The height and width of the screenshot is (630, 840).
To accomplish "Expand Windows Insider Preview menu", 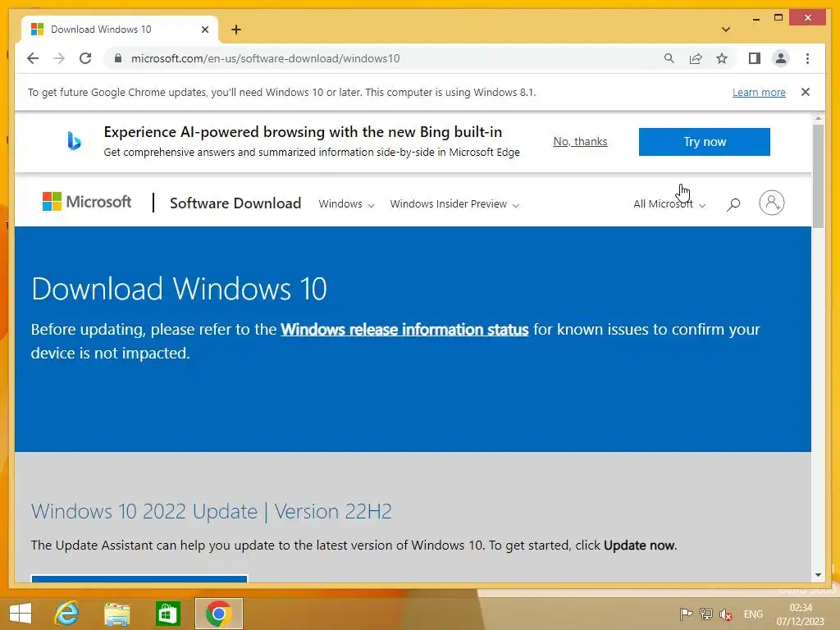I will (x=454, y=204).
